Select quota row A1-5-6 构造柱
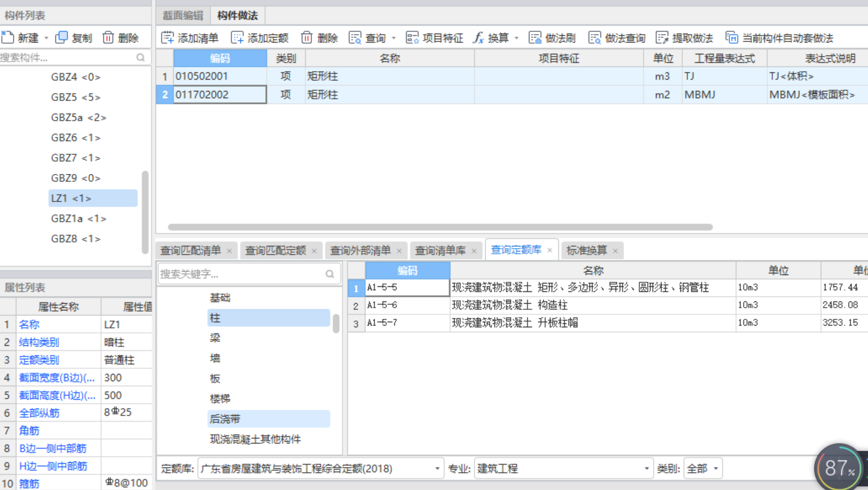Screen dimensions: 868x490 (x=608, y=305)
